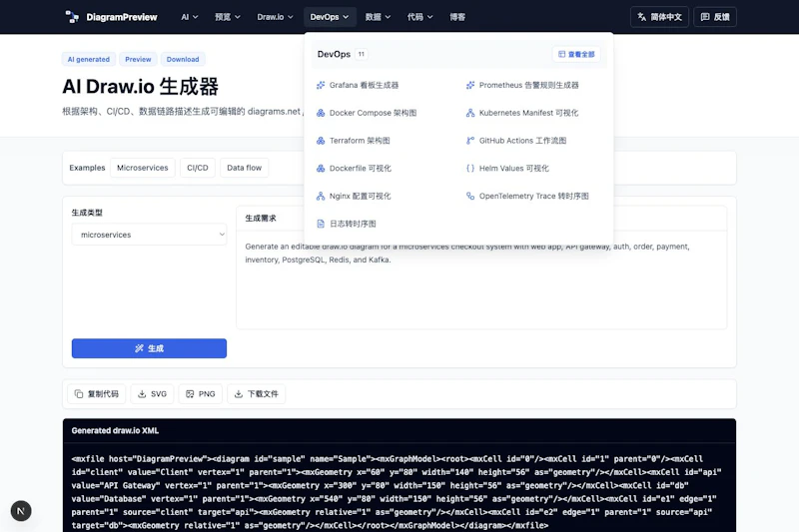Click the download icon beside 下载文件
Viewport: 799px width, 532px height.
239,394
